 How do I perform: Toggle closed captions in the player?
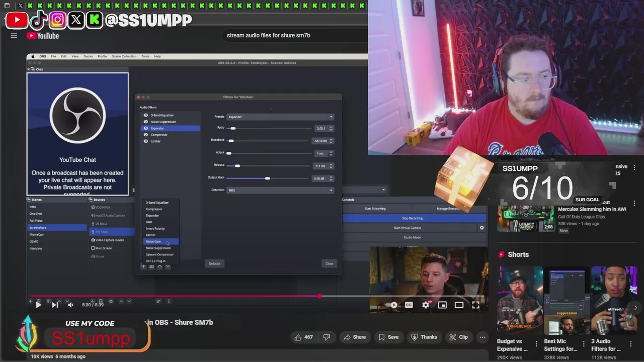(409, 305)
